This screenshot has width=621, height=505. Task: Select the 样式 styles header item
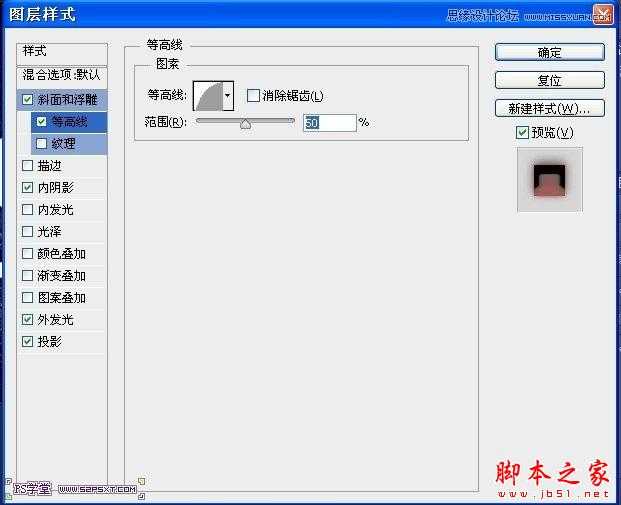(62, 54)
